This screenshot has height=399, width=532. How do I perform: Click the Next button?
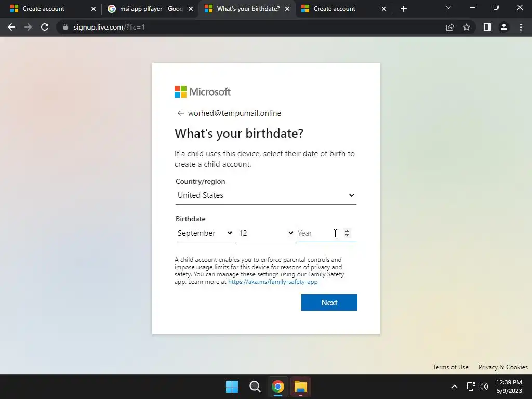click(x=329, y=302)
